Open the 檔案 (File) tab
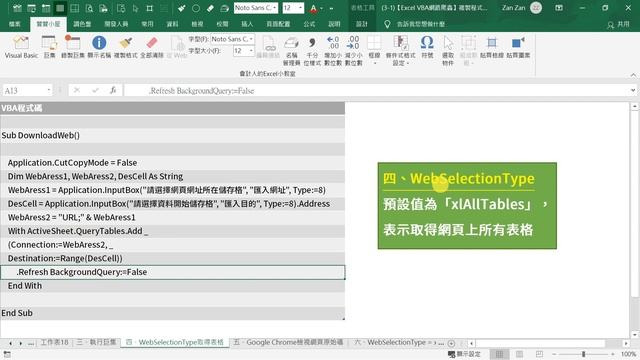This screenshot has width=640, height=360. tap(15, 24)
